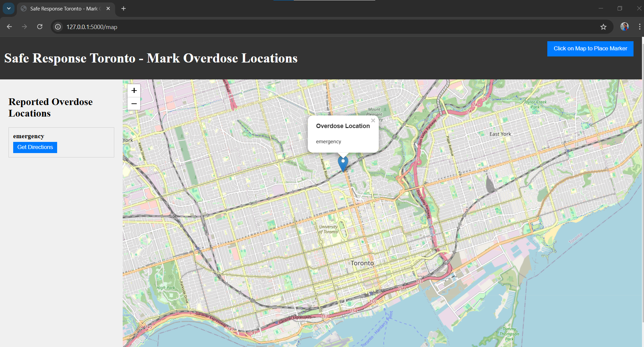Click on Map to Place Marker button

click(x=590, y=49)
